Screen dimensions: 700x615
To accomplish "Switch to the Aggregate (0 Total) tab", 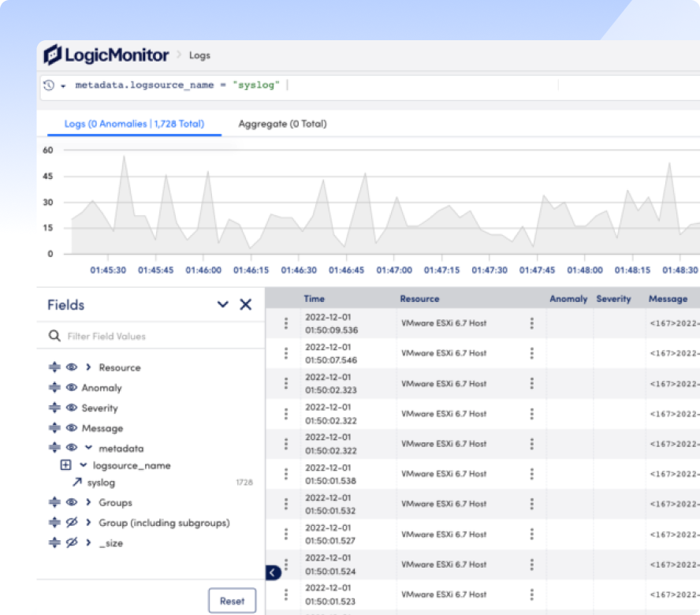I will pos(282,124).
